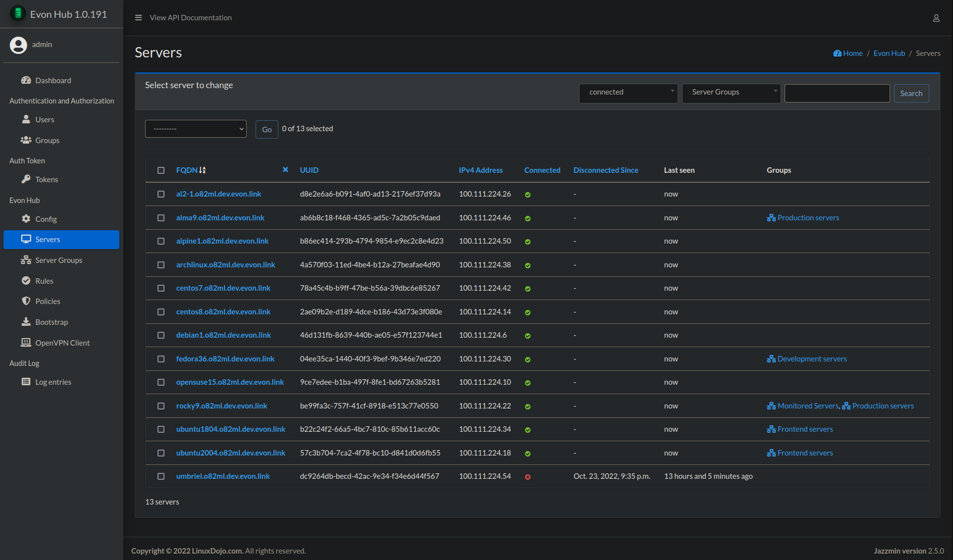Sort by the Connected column header
The width and height of the screenshot is (953, 560).
(x=542, y=170)
